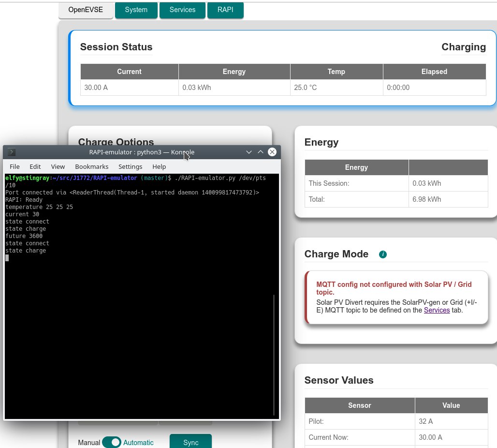The image size is (497, 448).
Task: Open the Edit menu in Konsole
Action: (35, 166)
